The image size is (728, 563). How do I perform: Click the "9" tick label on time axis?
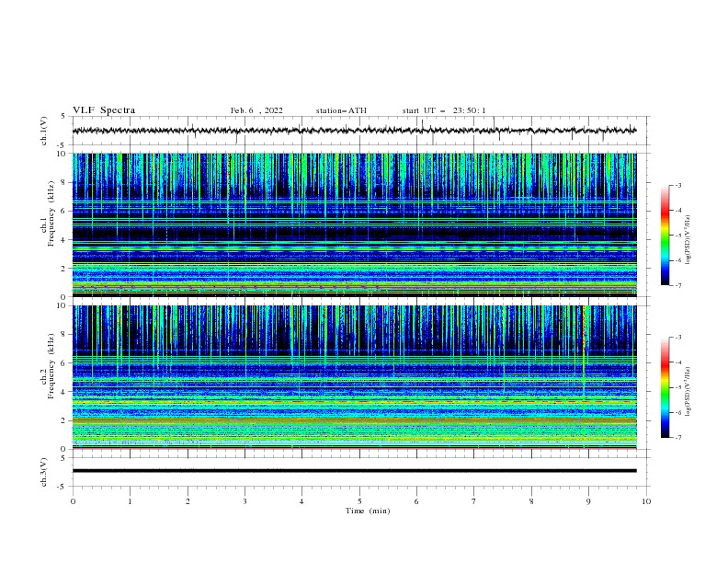coord(588,501)
